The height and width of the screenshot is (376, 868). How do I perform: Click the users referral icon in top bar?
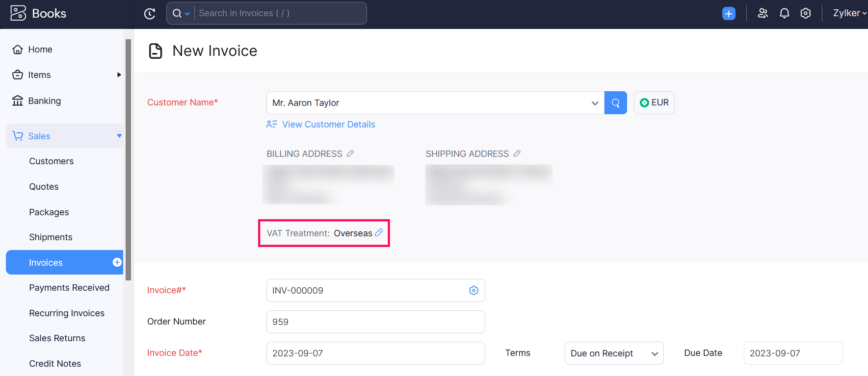[x=763, y=13]
